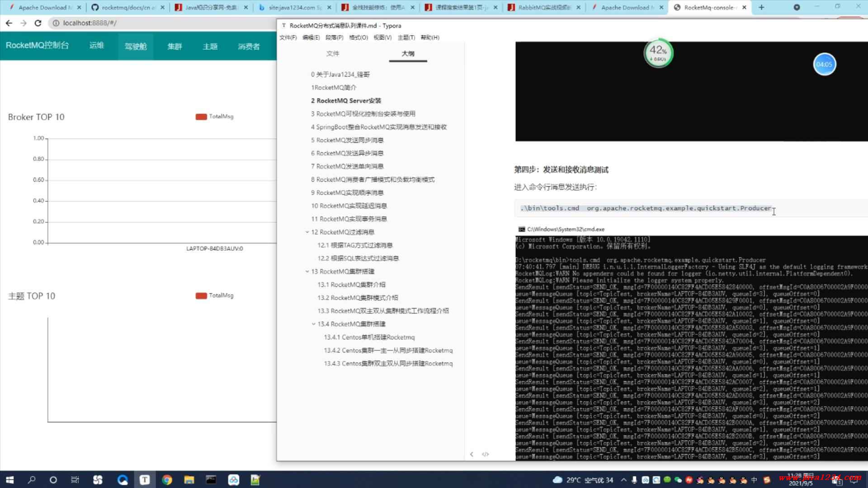Switch Typora sidebar to 大纲 tab
This screenshot has height=488, width=868.
(408, 53)
